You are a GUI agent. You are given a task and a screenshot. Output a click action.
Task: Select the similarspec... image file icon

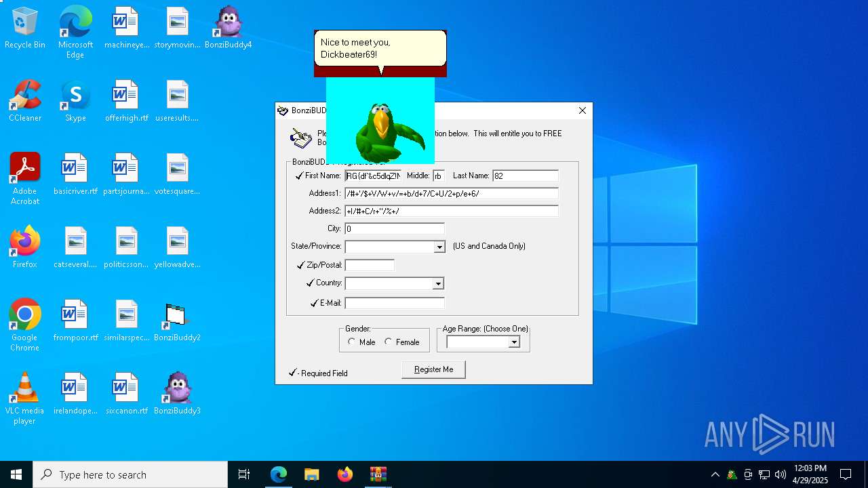pos(126,321)
